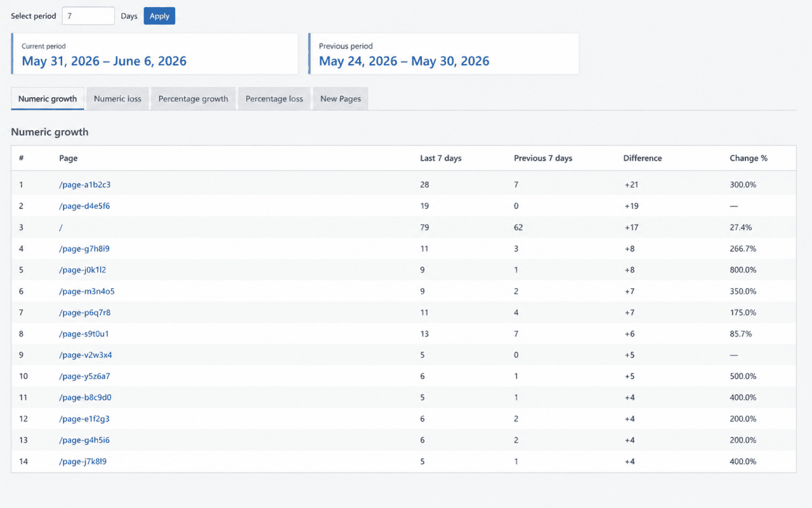Screen dimensions: 812x508
Task: Open the /page-v2w3x4 link
Action: 86,355
